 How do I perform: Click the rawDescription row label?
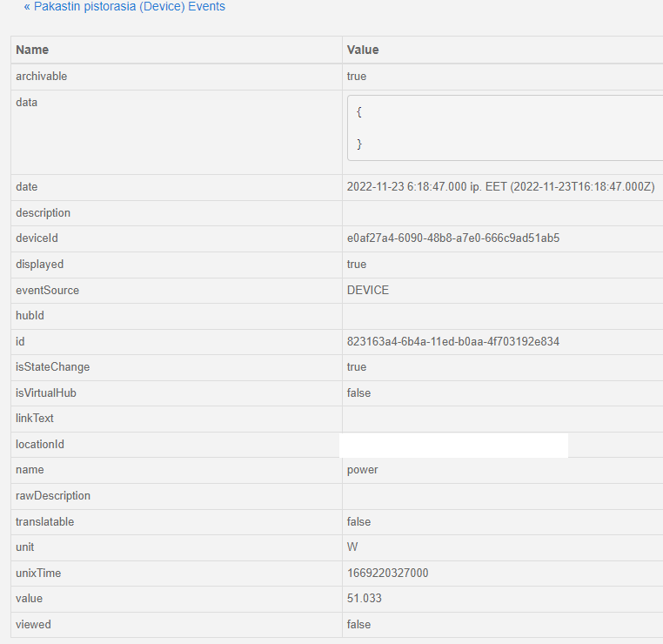pyautogui.click(x=53, y=495)
